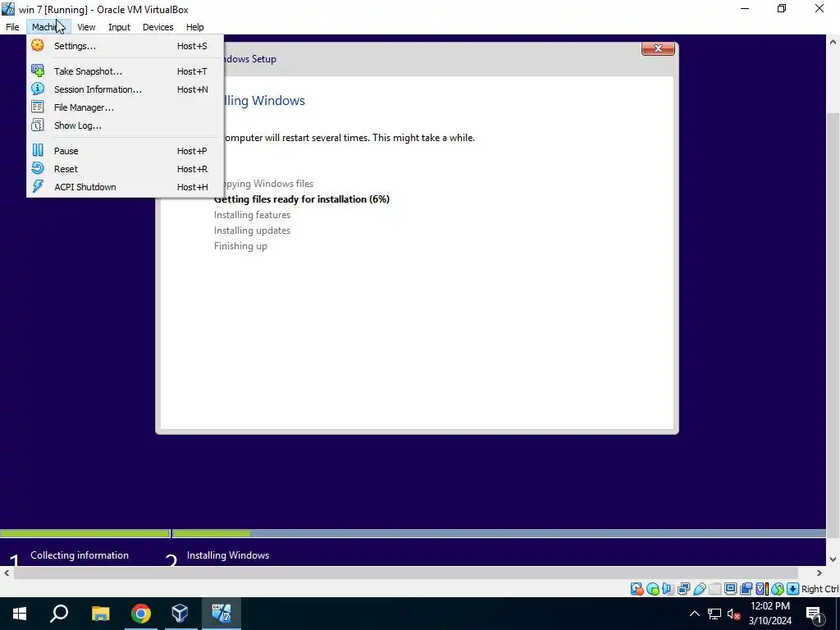Open the Help menu
The height and width of the screenshot is (630, 840).
[x=195, y=27]
